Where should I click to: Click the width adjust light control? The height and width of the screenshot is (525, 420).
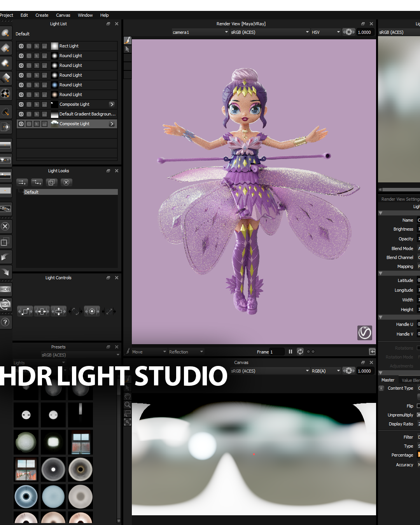pyautogui.click(x=42, y=311)
